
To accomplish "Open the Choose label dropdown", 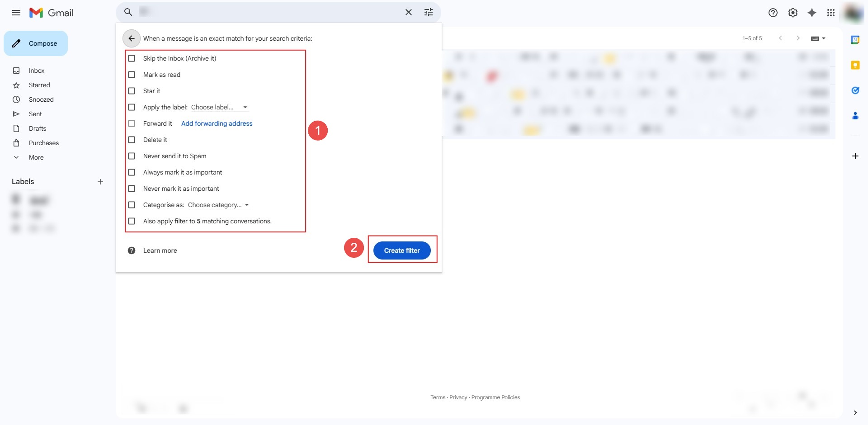I will coord(219,107).
